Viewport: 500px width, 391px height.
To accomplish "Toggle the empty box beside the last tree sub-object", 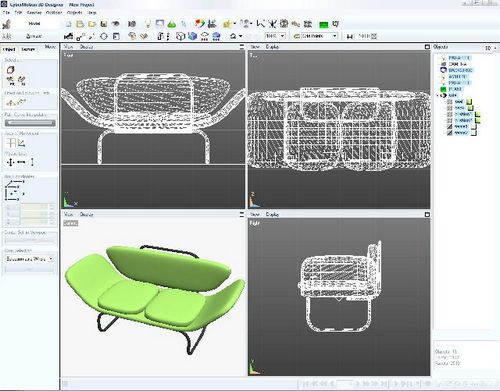I will click(474, 133).
